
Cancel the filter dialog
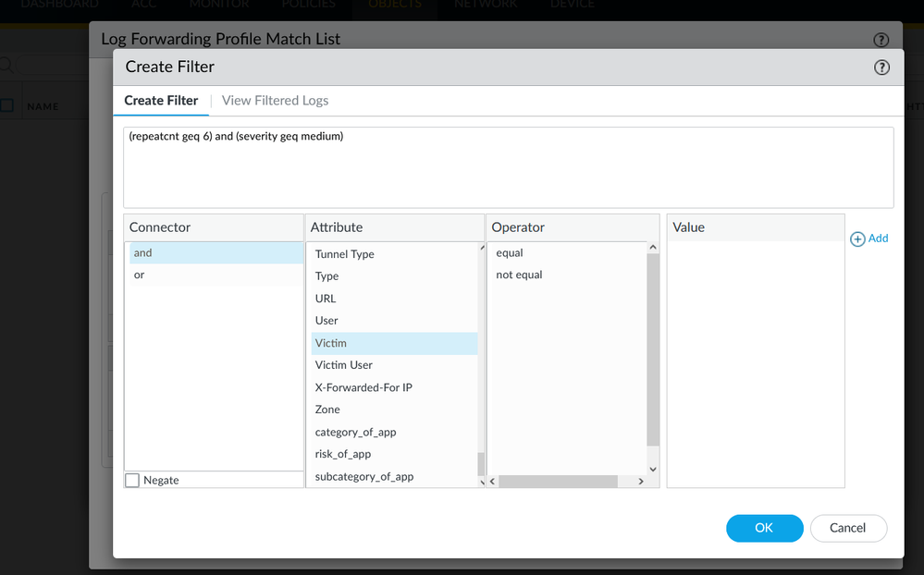tap(848, 528)
